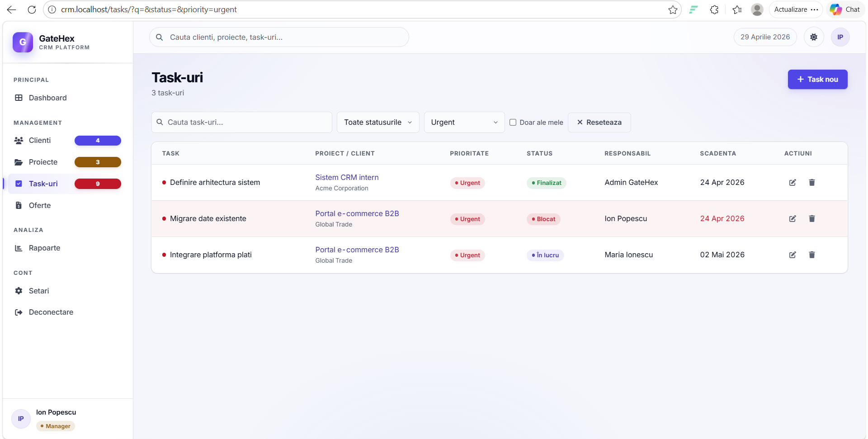Click the Reseteaza filters button
Viewport: 868px width, 439px height.
599,123
